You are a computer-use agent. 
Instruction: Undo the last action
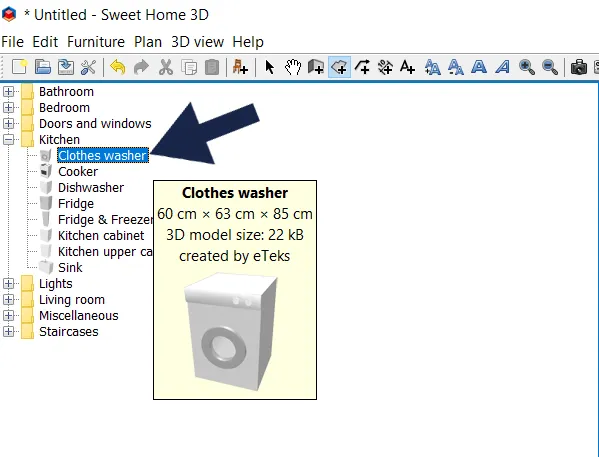118,67
